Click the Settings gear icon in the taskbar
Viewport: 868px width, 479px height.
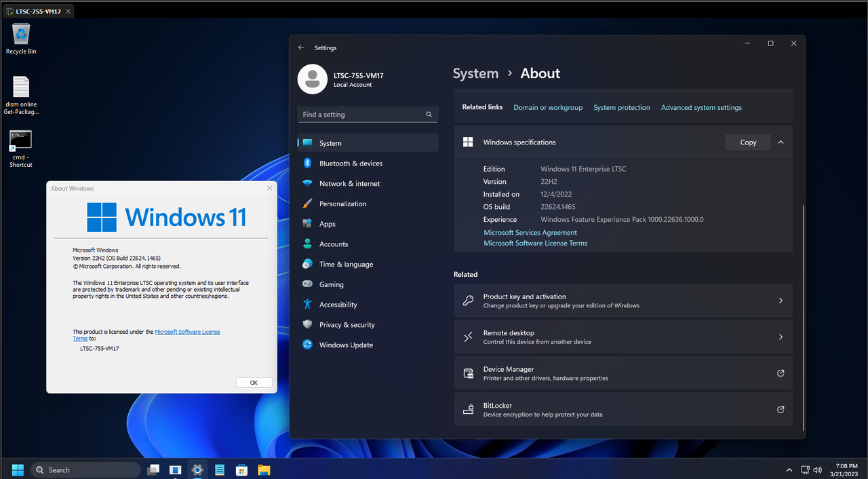pyautogui.click(x=197, y=470)
